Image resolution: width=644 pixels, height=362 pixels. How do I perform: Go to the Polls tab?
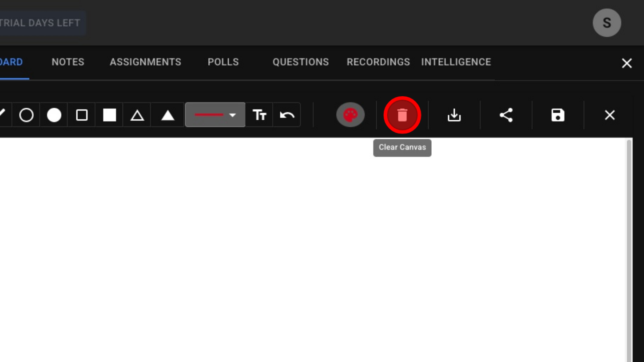click(x=223, y=62)
